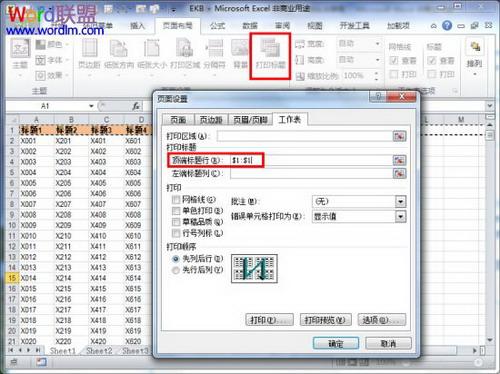Click the Cancel (取消) button
Viewport: 500px width, 374px height.
pos(388,344)
